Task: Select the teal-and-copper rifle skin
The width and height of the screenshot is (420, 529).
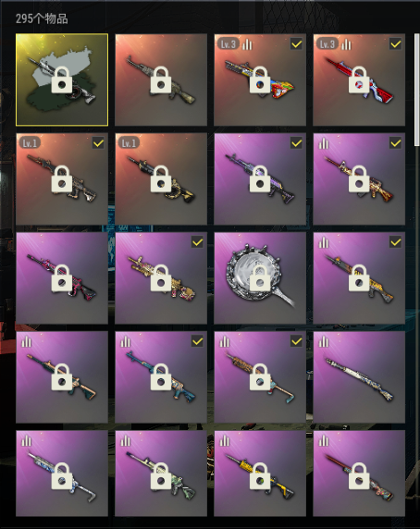Action: (62, 376)
